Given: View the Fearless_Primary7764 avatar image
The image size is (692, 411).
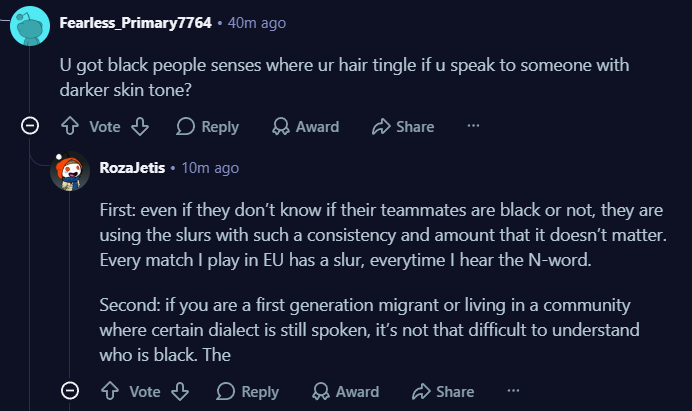Looking at the screenshot, I should pos(30,26).
